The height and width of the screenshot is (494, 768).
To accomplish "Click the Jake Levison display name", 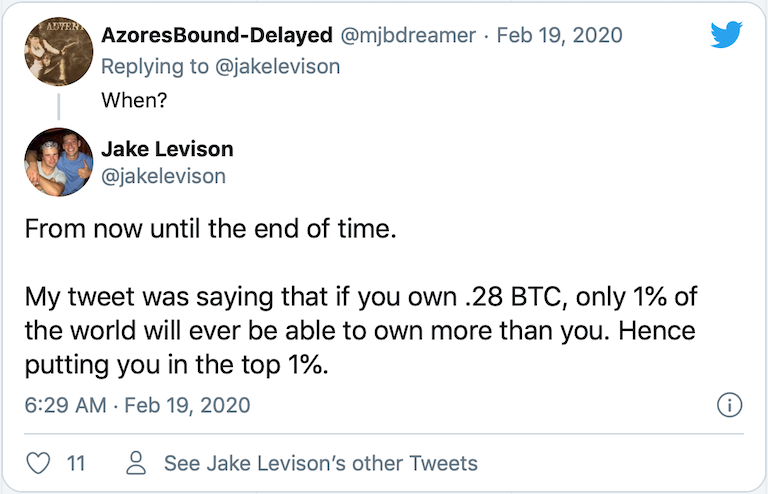I will pos(167,149).
